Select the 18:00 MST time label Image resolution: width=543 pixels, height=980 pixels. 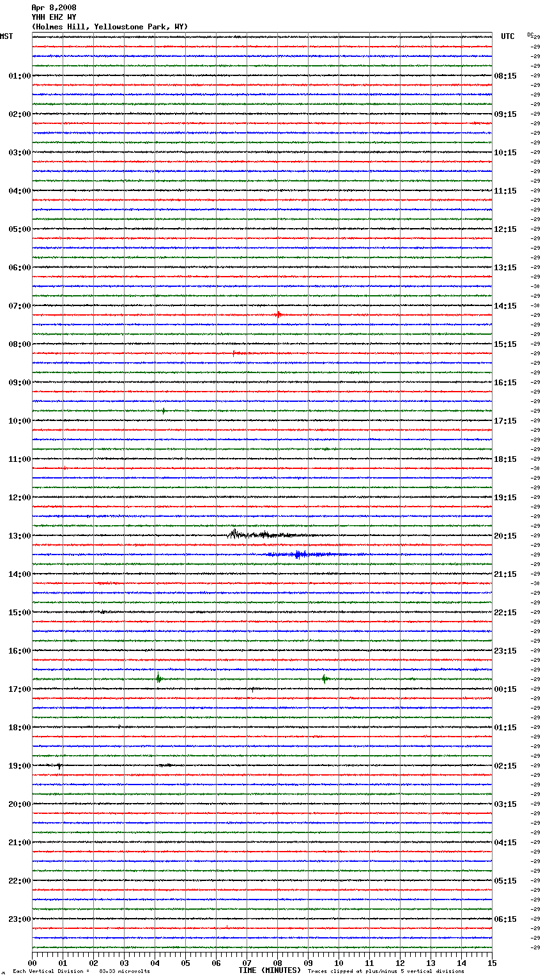click(20, 728)
